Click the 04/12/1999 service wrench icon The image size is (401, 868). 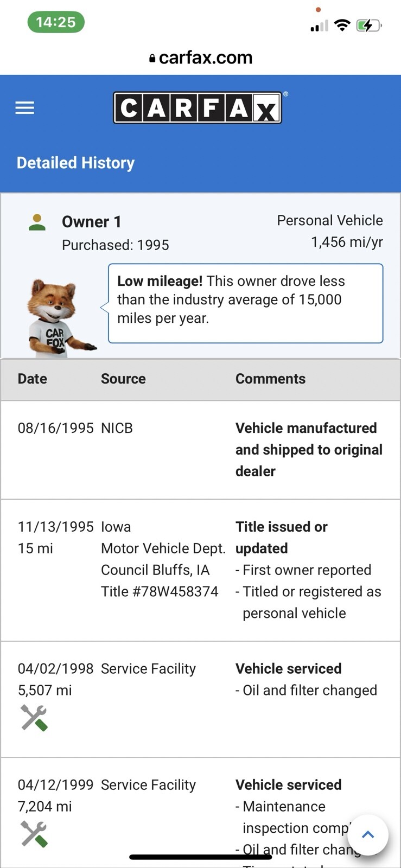click(34, 834)
